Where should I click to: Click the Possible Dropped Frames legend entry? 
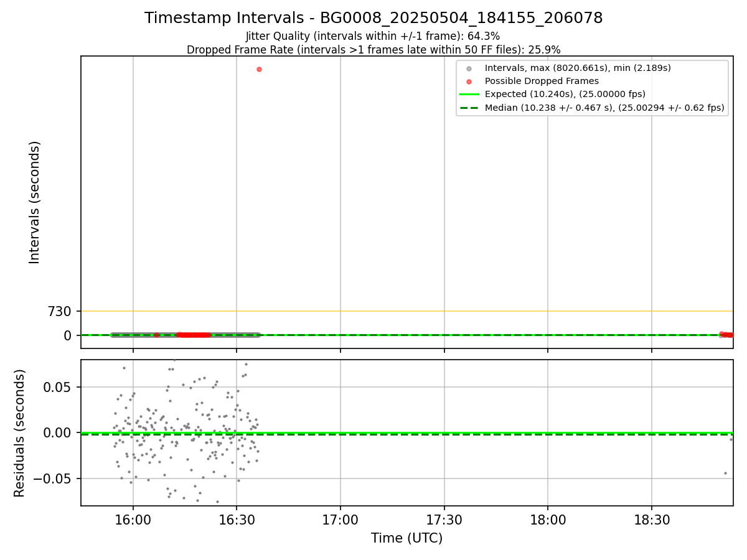[542, 81]
